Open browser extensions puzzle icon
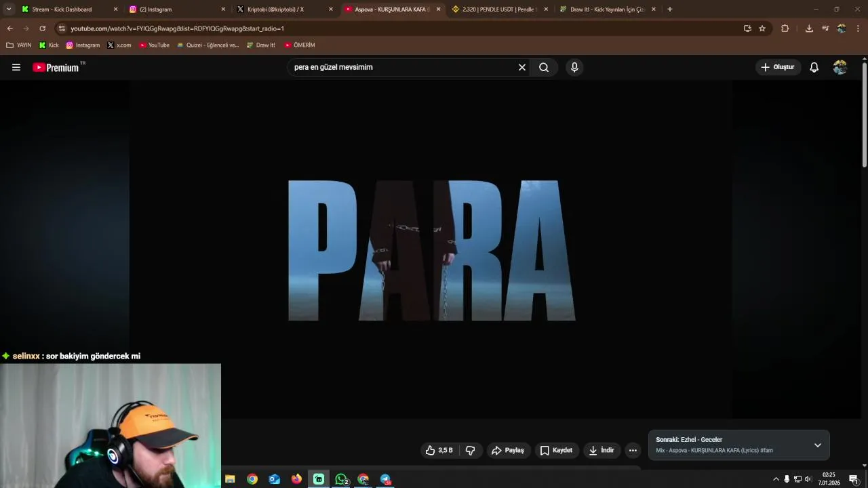Screen dimensions: 868x488 785,28
